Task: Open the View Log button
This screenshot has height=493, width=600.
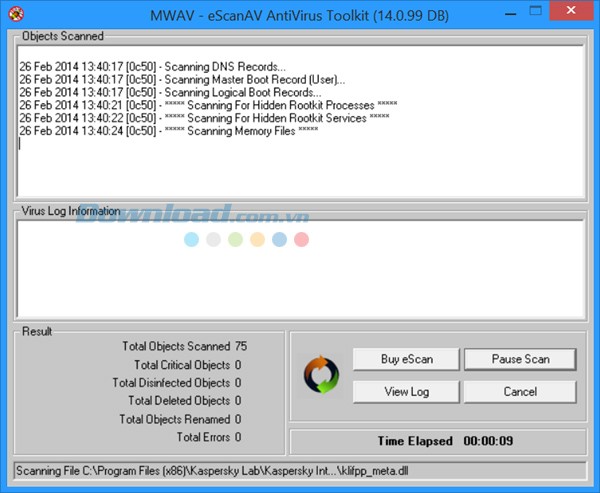Action: pyautogui.click(x=406, y=392)
